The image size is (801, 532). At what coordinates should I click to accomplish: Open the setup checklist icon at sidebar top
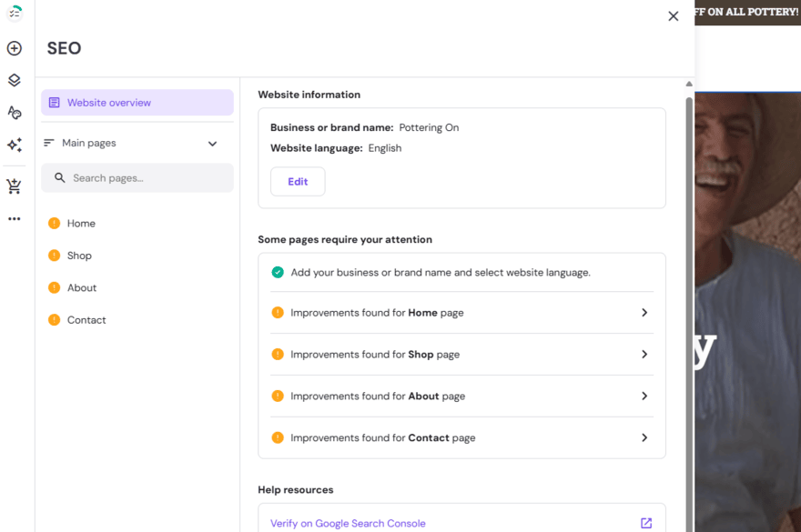click(x=14, y=13)
